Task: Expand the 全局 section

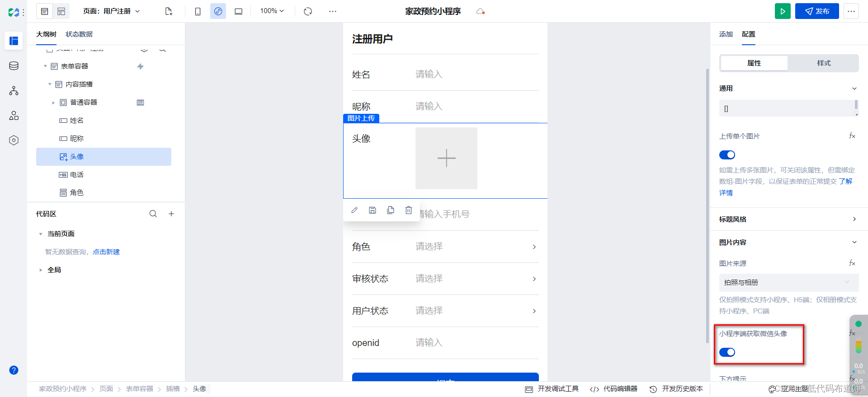Action: [x=41, y=270]
